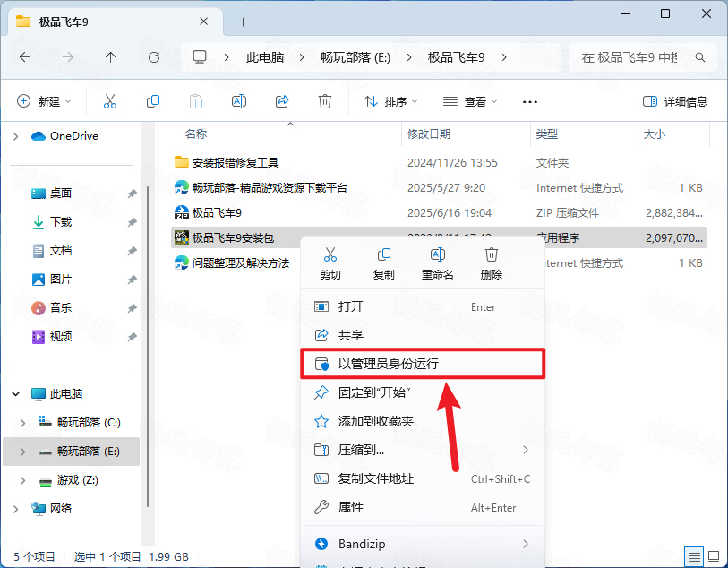Click 此电脑 in the address bar
The height and width of the screenshot is (568, 728).
pyautogui.click(x=265, y=57)
